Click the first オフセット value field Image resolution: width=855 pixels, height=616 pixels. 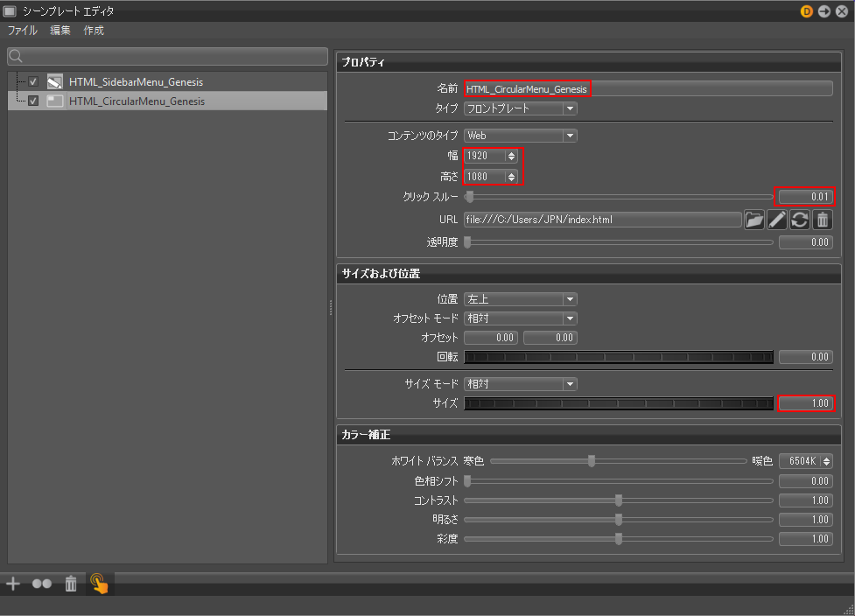tap(491, 338)
